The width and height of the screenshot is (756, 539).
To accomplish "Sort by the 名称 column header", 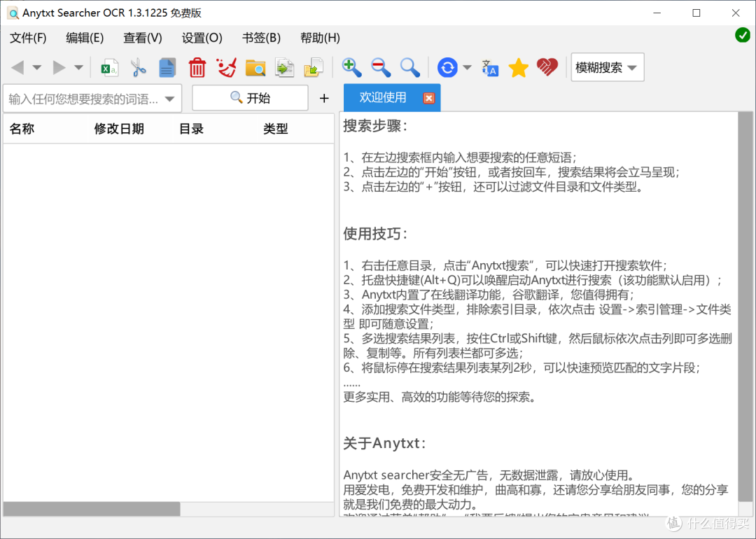I will pos(22,129).
